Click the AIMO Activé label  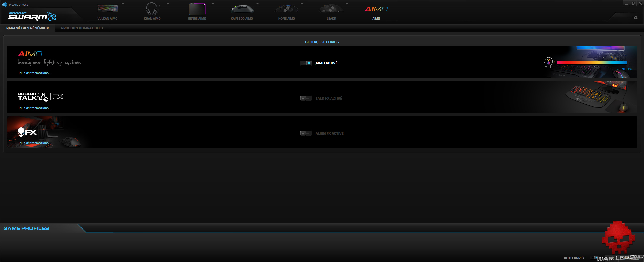pos(327,63)
